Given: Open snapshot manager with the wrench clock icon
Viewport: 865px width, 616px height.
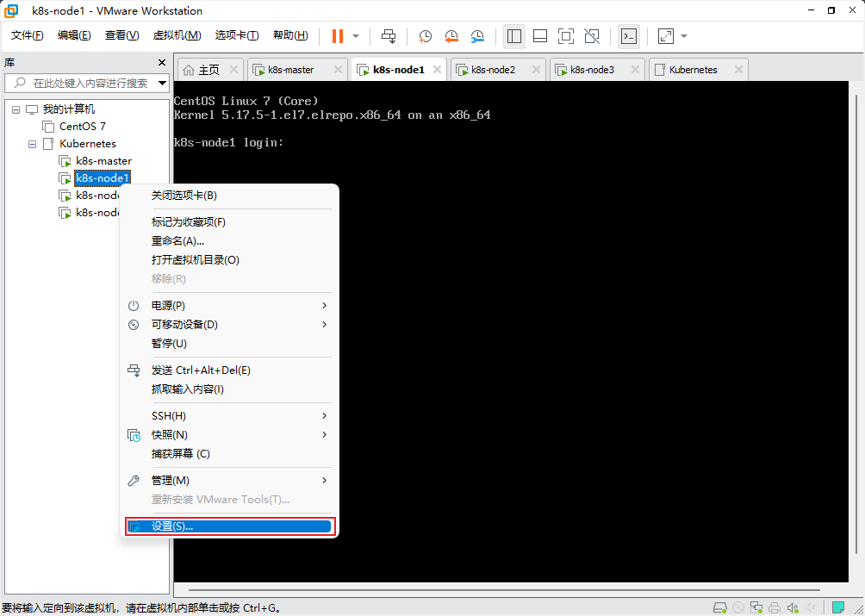Looking at the screenshot, I should pyautogui.click(x=477, y=36).
